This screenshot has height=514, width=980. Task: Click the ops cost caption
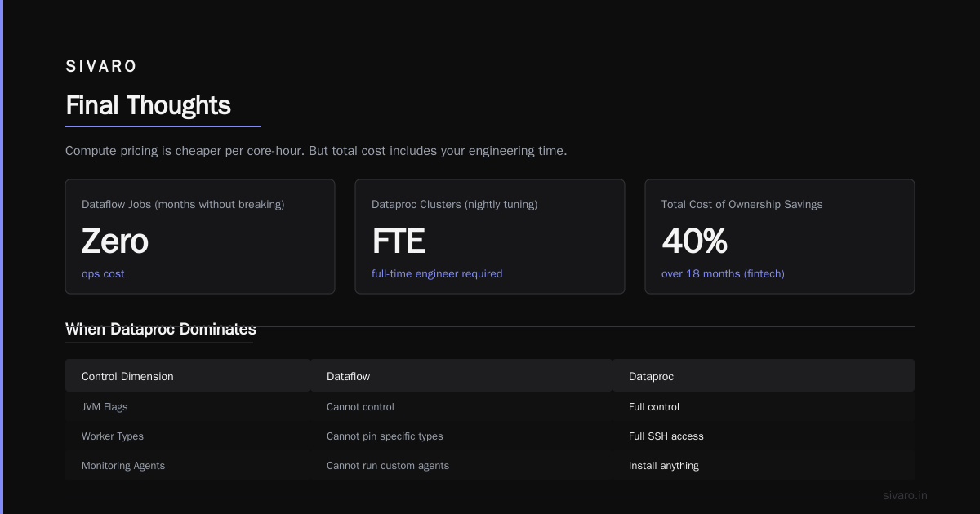(103, 274)
